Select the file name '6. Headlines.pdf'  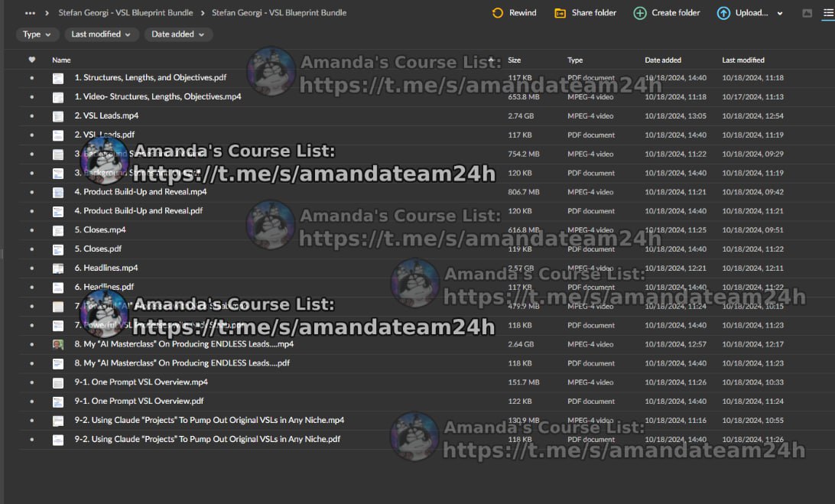click(x=104, y=287)
